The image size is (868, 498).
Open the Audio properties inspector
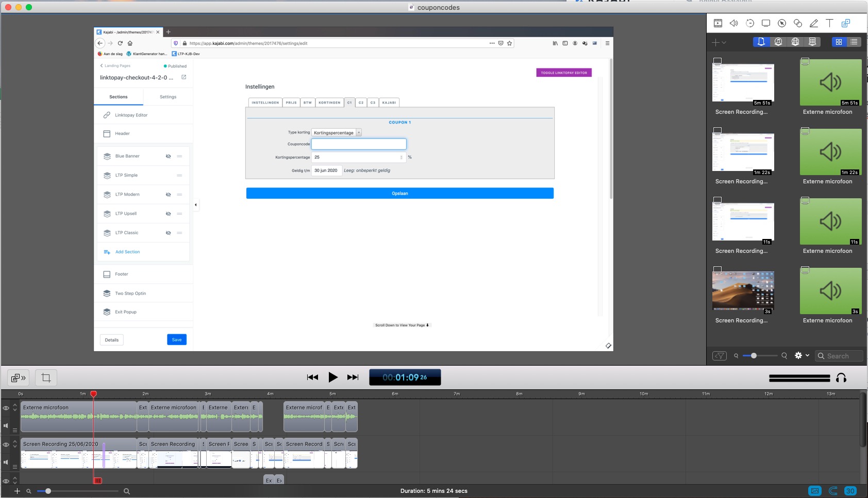click(733, 23)
